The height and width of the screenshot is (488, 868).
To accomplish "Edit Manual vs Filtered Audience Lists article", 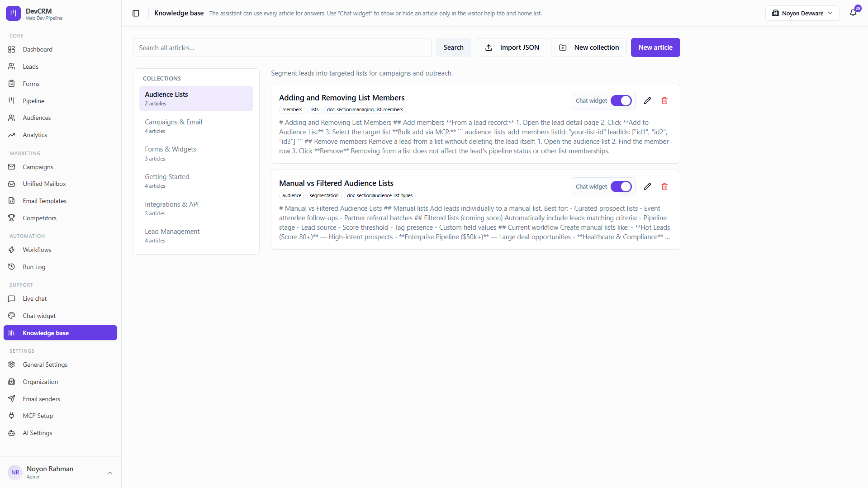I will click(647, 187).
